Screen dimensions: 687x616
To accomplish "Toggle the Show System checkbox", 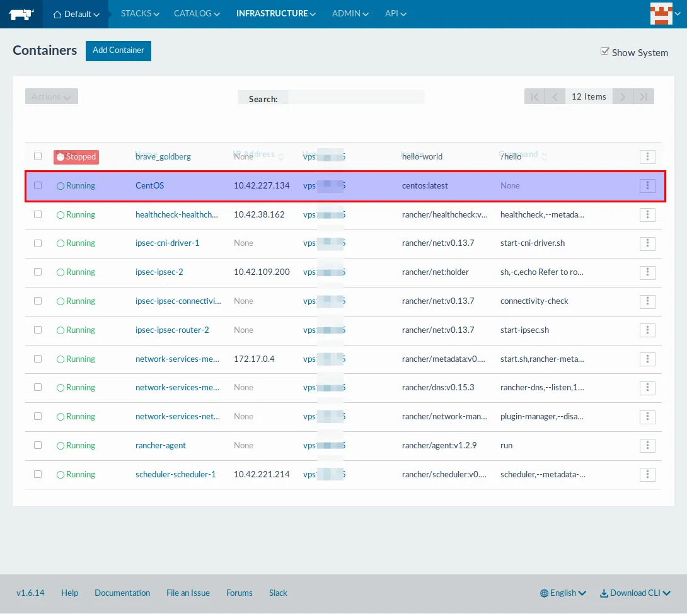I will (x=605, y=52).
